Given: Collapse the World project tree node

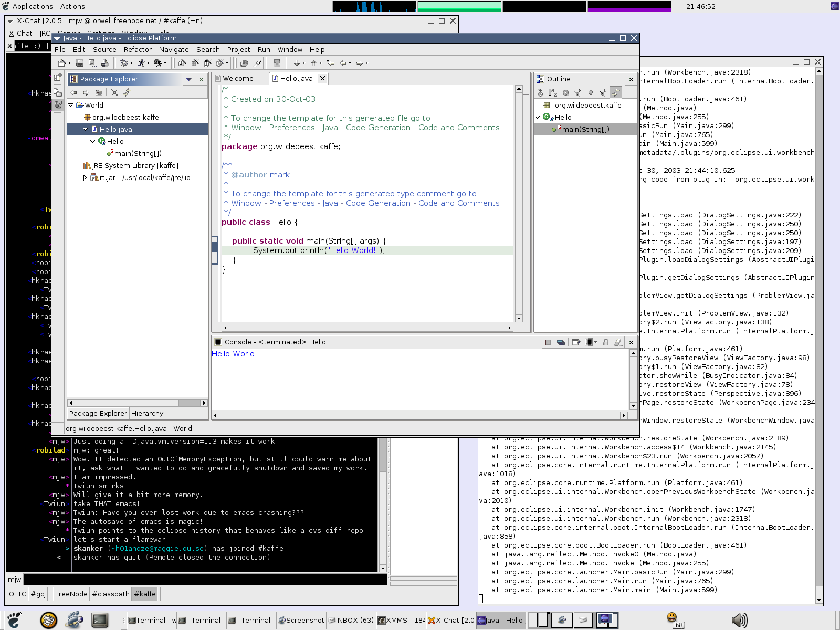Looking at the screenshot, I should pyautogui.click(x=71, y=105).
